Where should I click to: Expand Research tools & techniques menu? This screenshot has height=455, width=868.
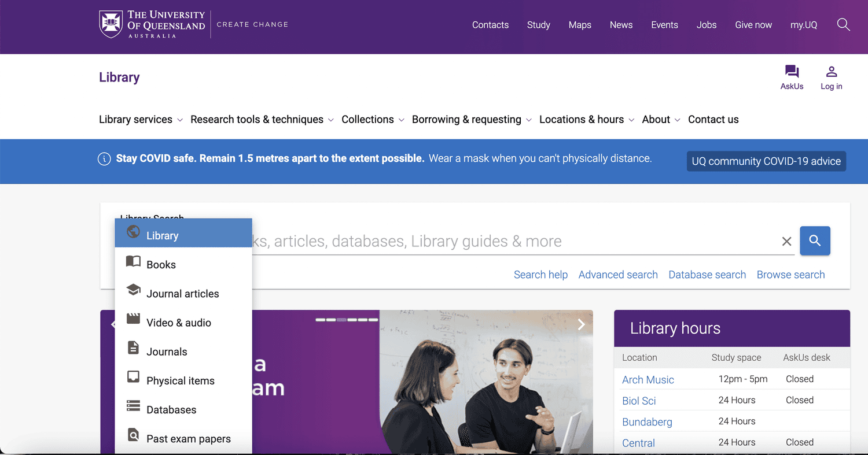262,120
